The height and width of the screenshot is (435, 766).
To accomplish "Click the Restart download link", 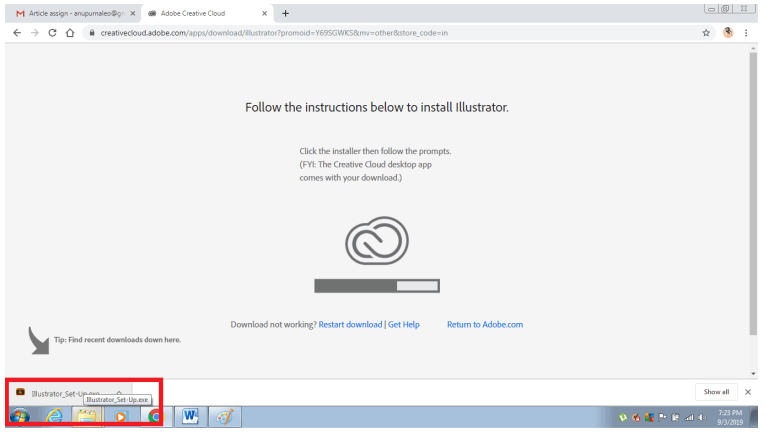I will click(x=350, y=324).
